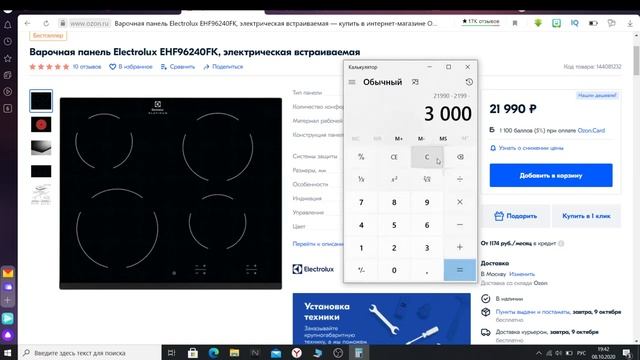Click the decimal point key
The width and height of the screenshot is (640, 360).
(427, 270)
